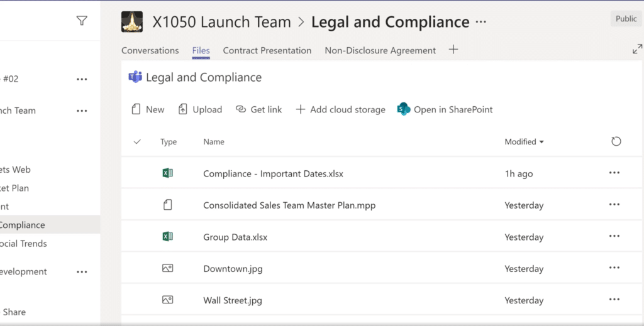Open more options next to Legal and Compliance title
Image resolution: width=644 pixels, height=326 pixels.
tap(481, 22)
